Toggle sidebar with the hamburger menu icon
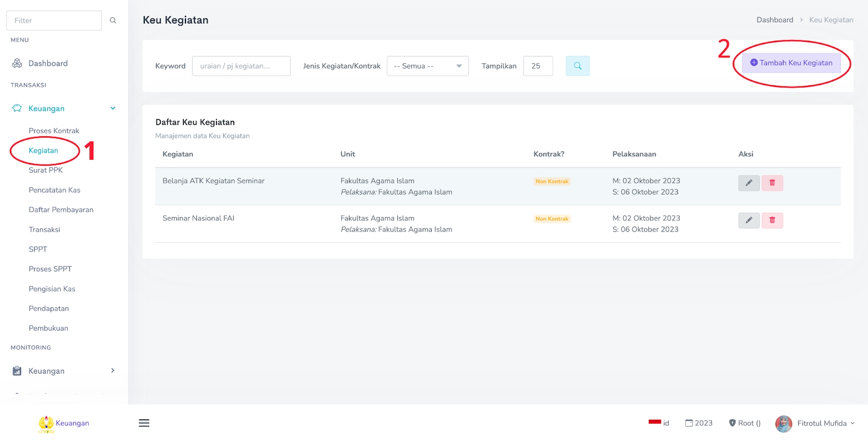Screen dimensions: 868x442 click(x=144, y=423)
